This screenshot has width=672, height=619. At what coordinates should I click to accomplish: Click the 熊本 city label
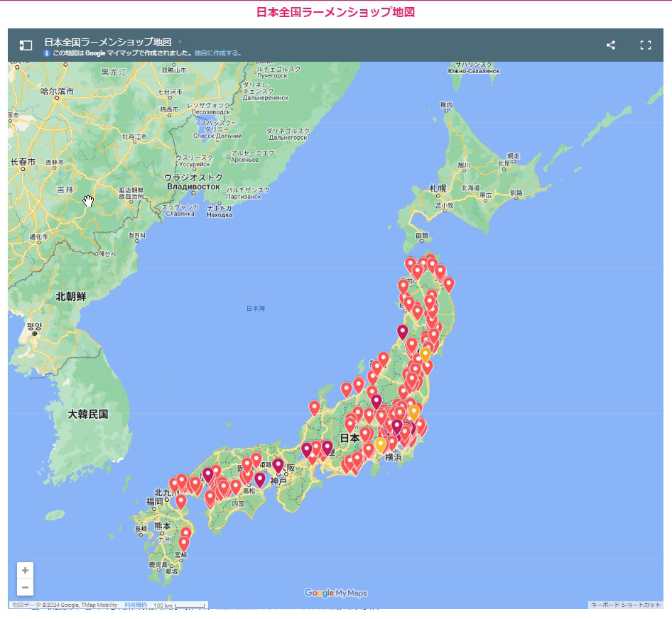pyautogui.click(x=163, y=525)
